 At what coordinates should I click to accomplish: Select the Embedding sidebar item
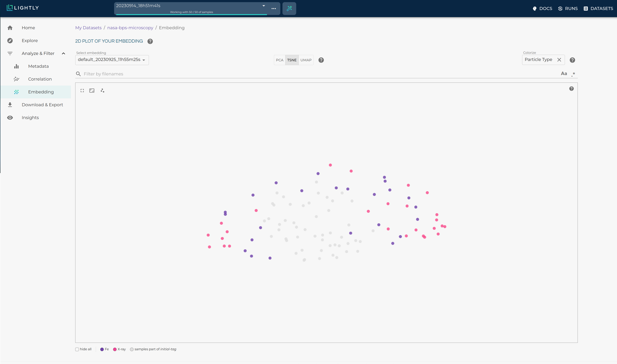tap(35, 92)
